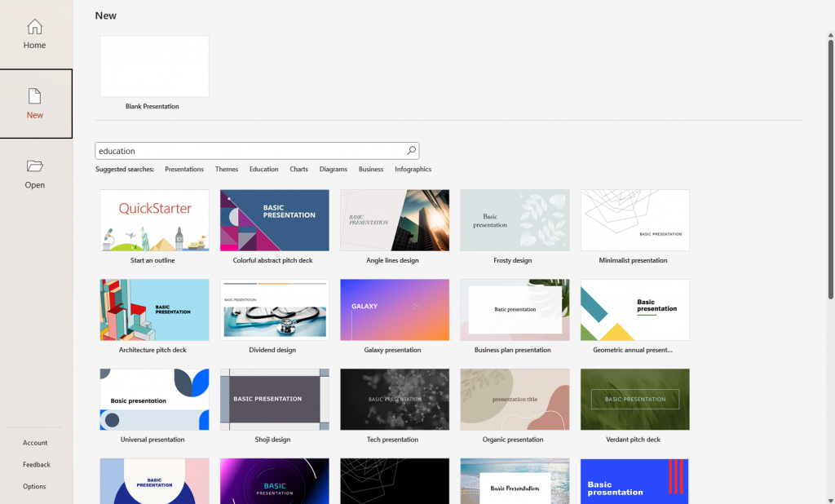Pick the Frosty design template

coord(515,220)
